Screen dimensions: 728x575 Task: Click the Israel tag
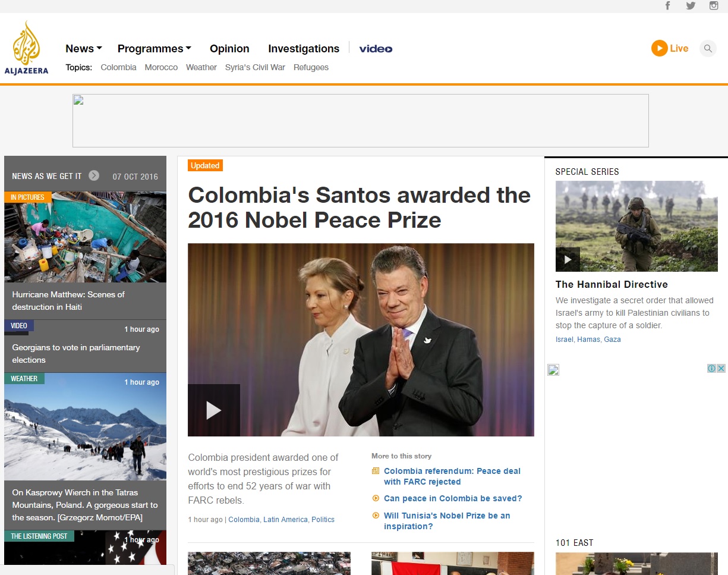[565, 340]
